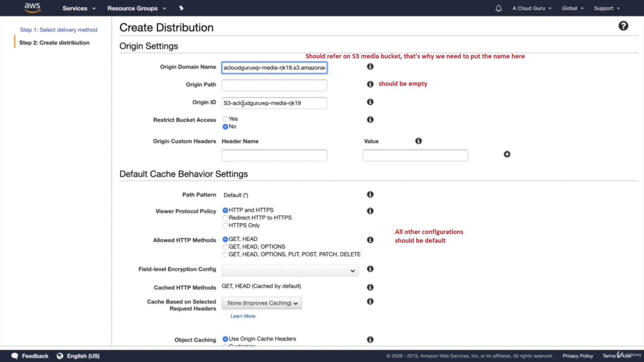
Task: Expand Cache Based on Selected Request Headers dropdown
Action: pyautogui.click(x=262, y=303)
